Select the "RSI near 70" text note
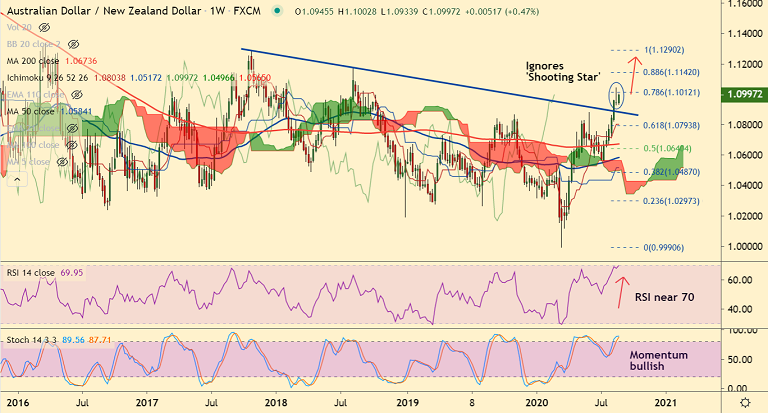Screen dimensions: 768x413 click(665, 297)
